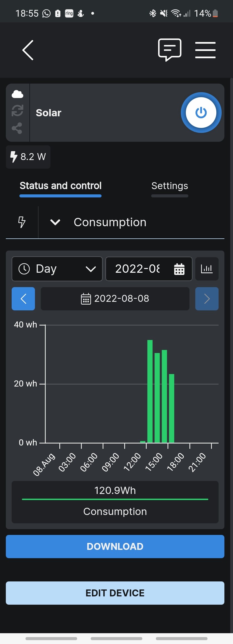Tap the DOWNLOAD button
Screen dimensions: 233x644
pyautogui.click(x=115, y=547)
